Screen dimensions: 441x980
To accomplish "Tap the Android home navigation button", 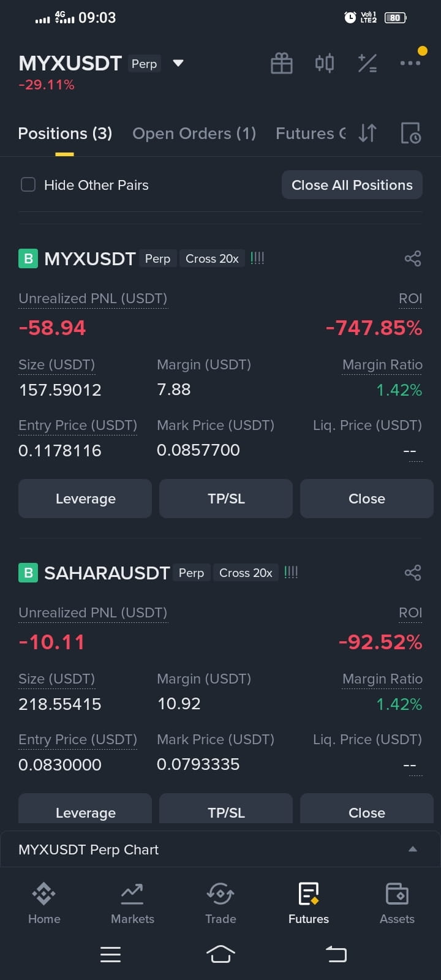I will [221, 954].
